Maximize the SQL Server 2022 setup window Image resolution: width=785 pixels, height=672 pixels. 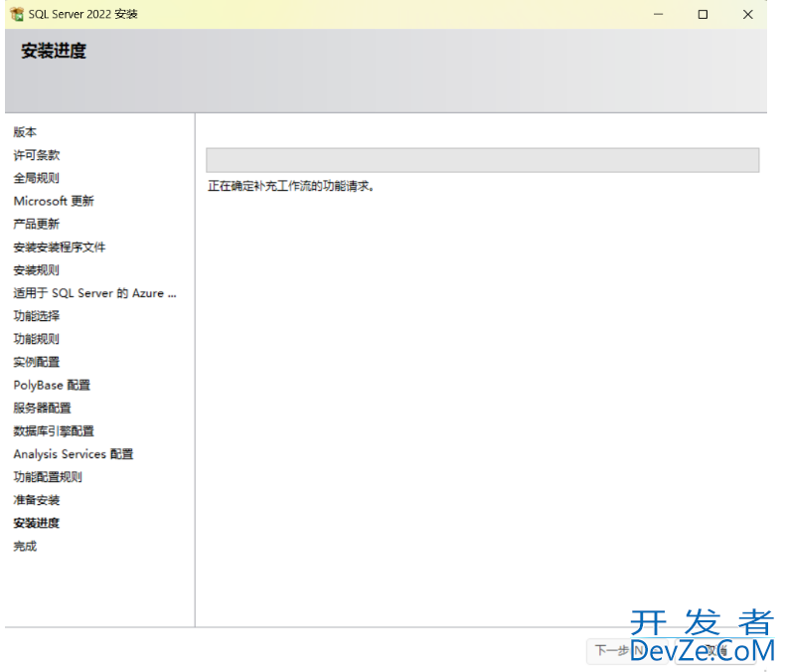(x=703, y=15)
